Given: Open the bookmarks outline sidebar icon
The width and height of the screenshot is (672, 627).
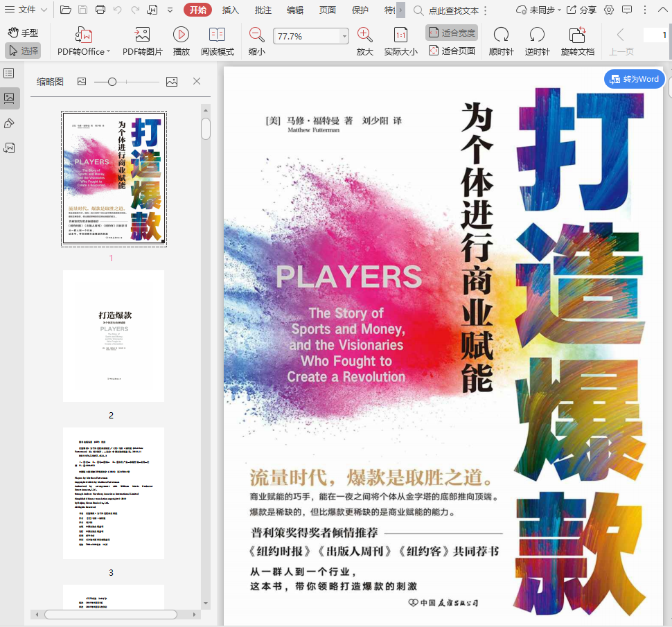Looking at the screenshot, I should point(9,73).
